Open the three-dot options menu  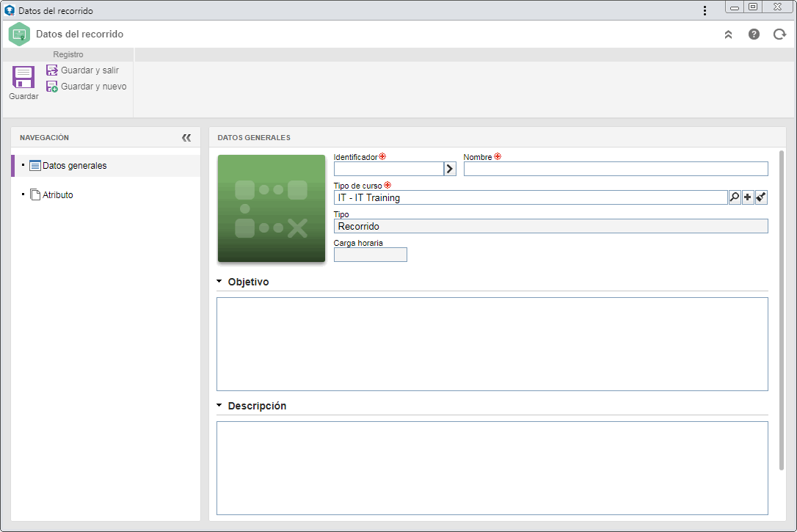click(705, 11)
